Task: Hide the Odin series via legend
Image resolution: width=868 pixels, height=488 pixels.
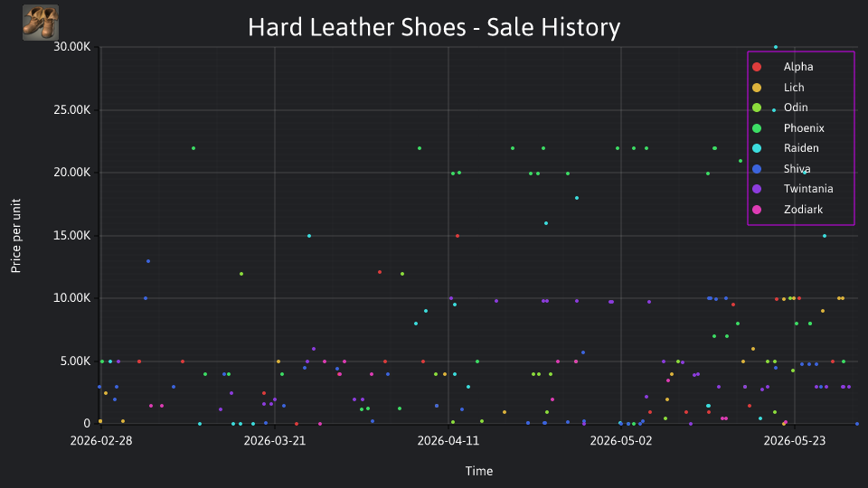Action: click(780, 108)
